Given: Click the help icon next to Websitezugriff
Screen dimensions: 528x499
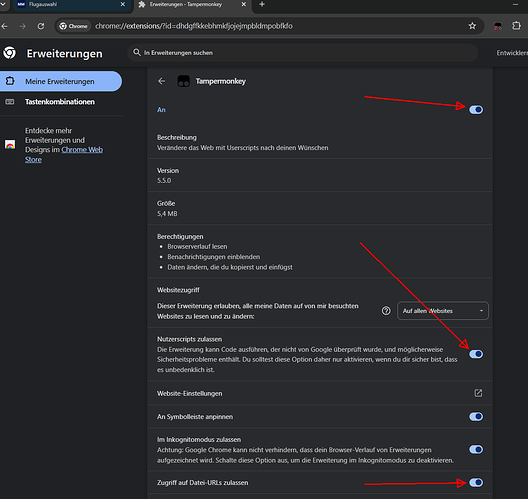Looking at the screenshot, I should 386,311.
